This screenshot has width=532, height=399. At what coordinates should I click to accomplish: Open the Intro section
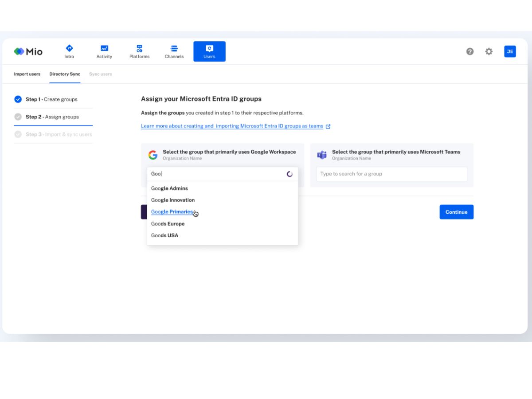(69, 51)
